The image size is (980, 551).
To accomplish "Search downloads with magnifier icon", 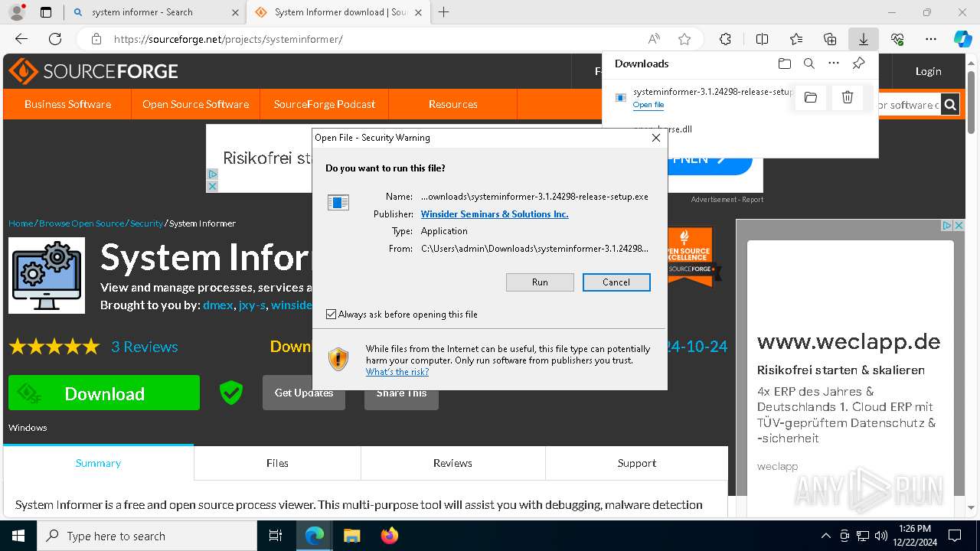I will tap(808, 64).
